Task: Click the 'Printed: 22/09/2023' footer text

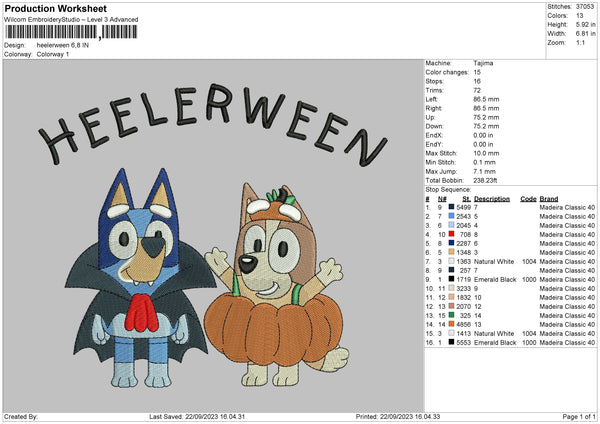Action: pyautogui.click(x=398, y=416)
